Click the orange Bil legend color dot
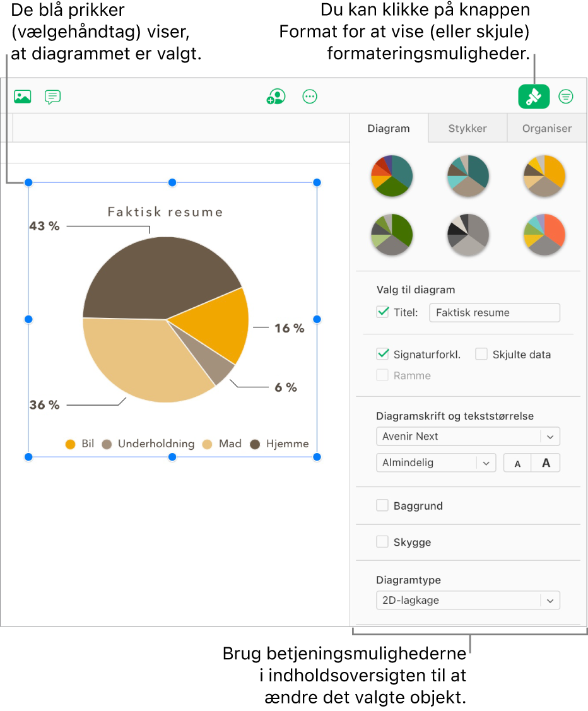 [70, 444]
